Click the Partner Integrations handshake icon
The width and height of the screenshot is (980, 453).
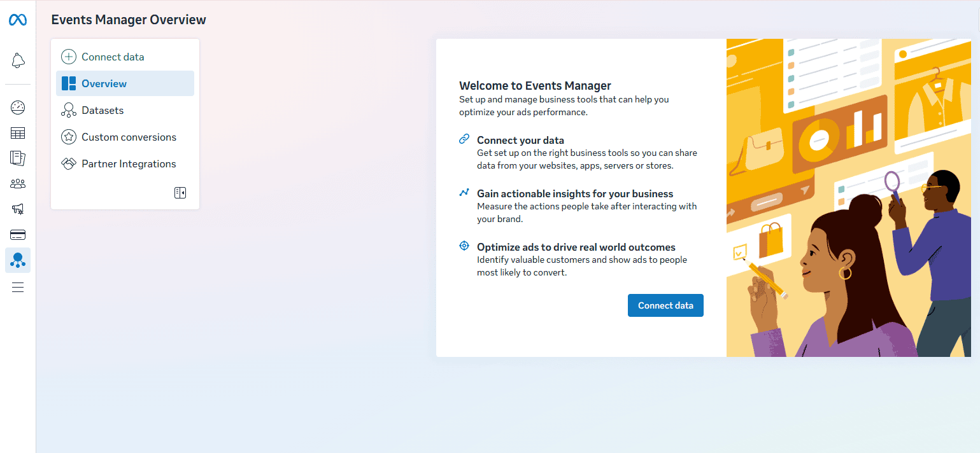(x=69, y=164)
